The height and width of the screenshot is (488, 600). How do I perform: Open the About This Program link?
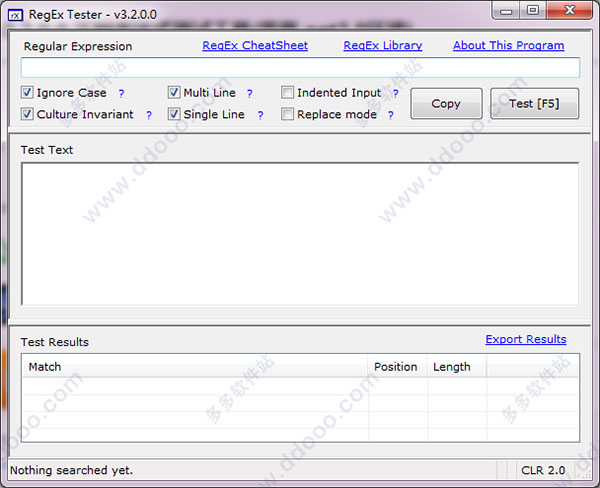coord(509,46)
